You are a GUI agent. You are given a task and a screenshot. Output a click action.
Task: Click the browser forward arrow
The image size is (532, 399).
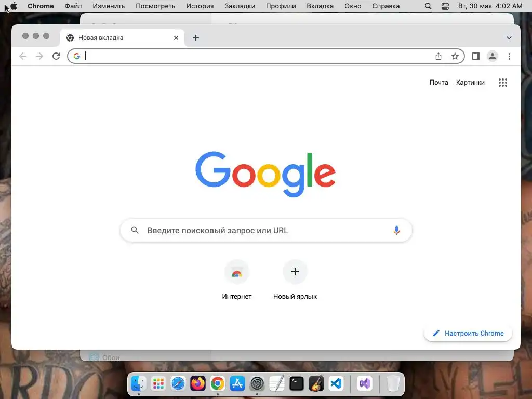(39, 56)
